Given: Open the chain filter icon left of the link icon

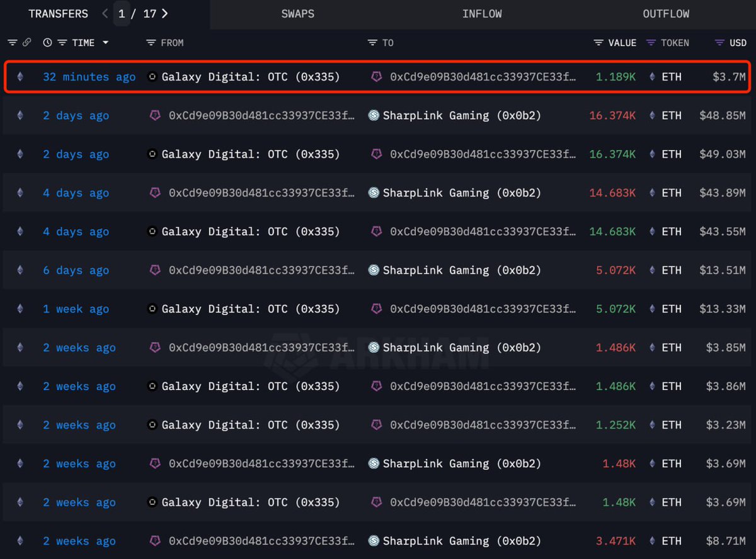Looking at the screenshot, I should 12,43.
